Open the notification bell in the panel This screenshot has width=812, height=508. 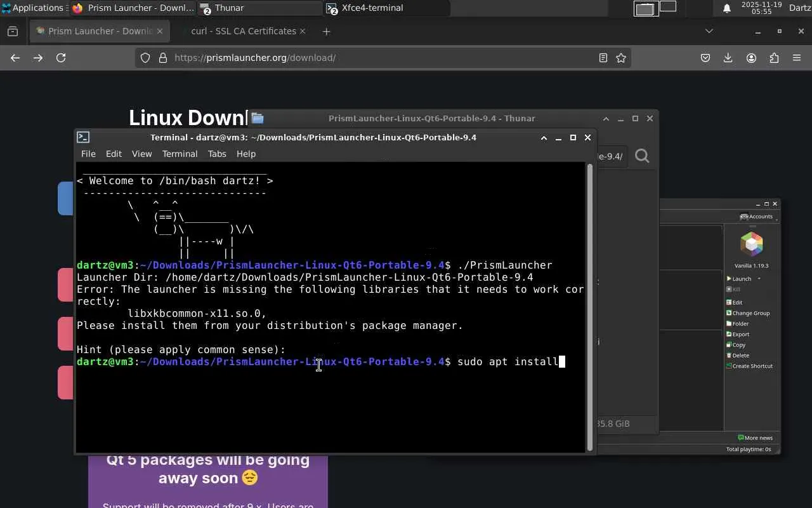point(727,8)
